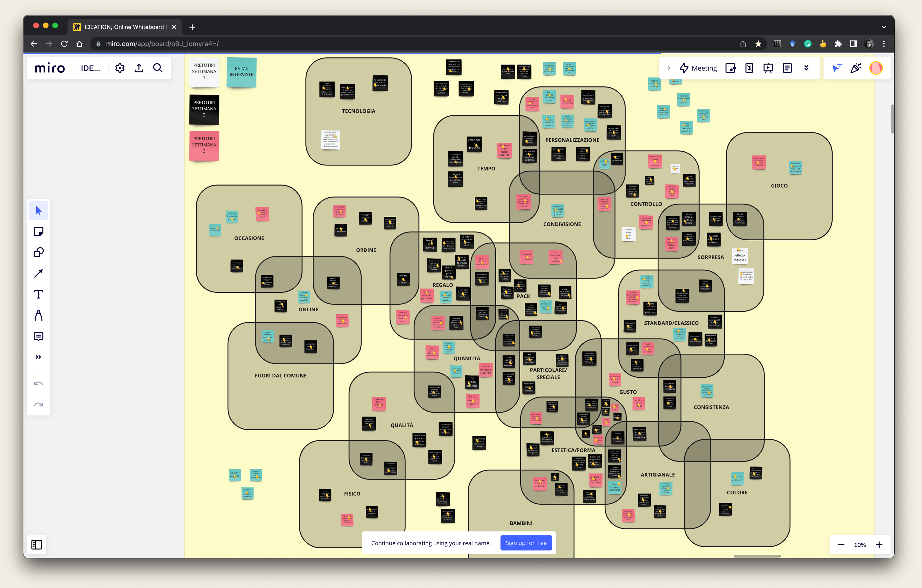The image size is (922, 588).
Task: Select the Pen drawing tool
Action: click(x=38, y=315)
